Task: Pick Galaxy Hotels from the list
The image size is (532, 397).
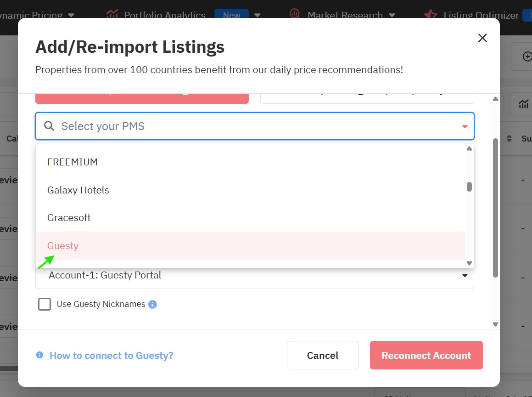Action: [x=78, y=190]
